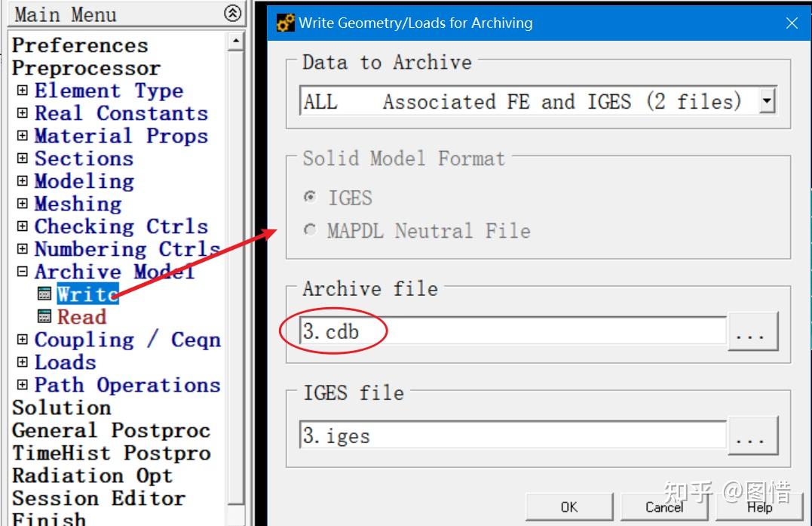Viewport: 812px width, 526px height.
Task: Collapse the Archive Model node
Action: click(x=23, y=272)
